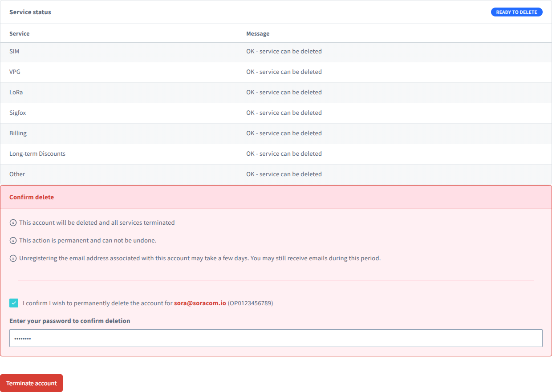Click info icon beside unregistering email notice
This screenshot has height=392, width=552.
click(13, 259)
